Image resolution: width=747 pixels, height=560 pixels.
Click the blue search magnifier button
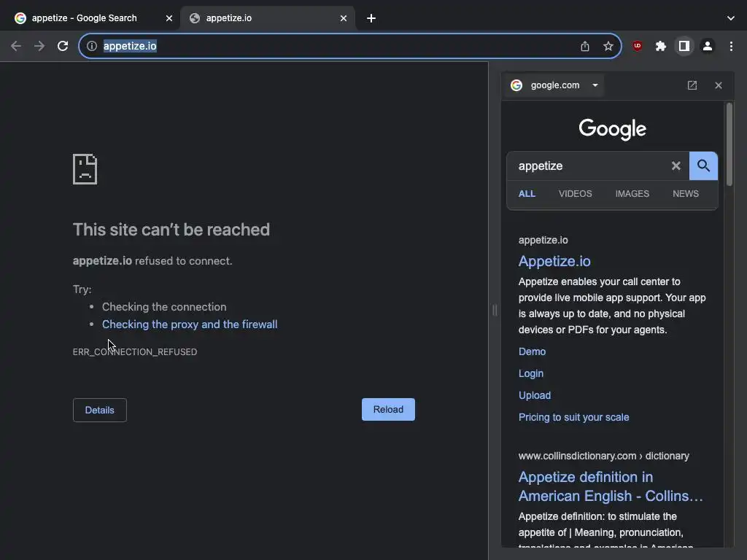pos(703,166)
